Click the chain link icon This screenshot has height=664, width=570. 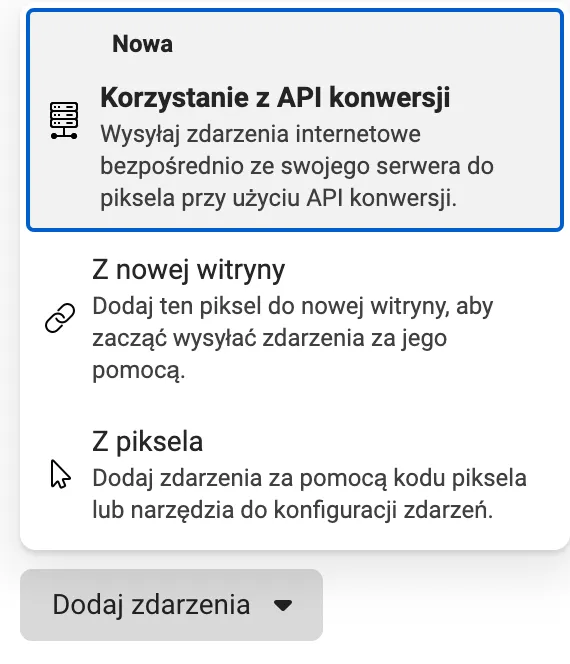[60, 318]
